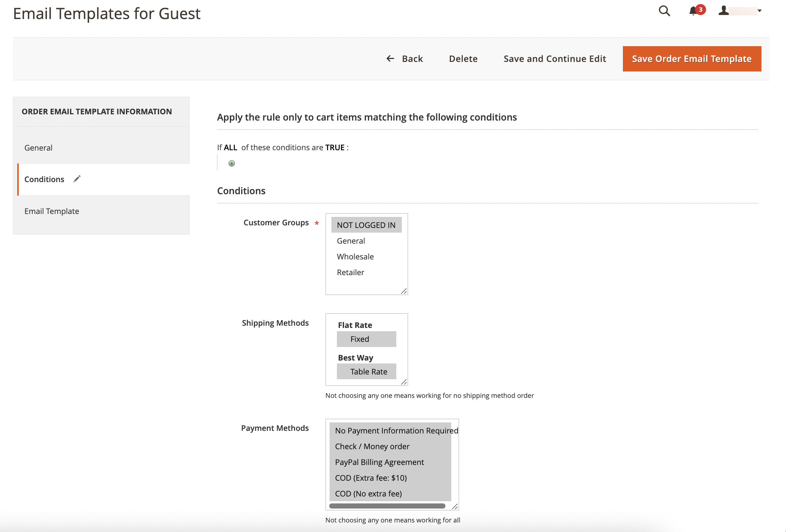Open the Email Template section

coord(52,211)
